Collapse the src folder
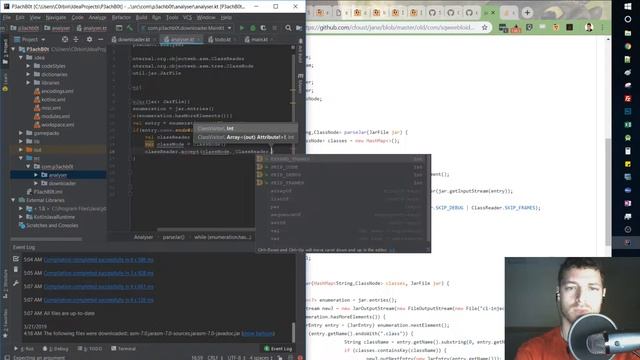Screen dimensions: 640x360 click(21, 158)
